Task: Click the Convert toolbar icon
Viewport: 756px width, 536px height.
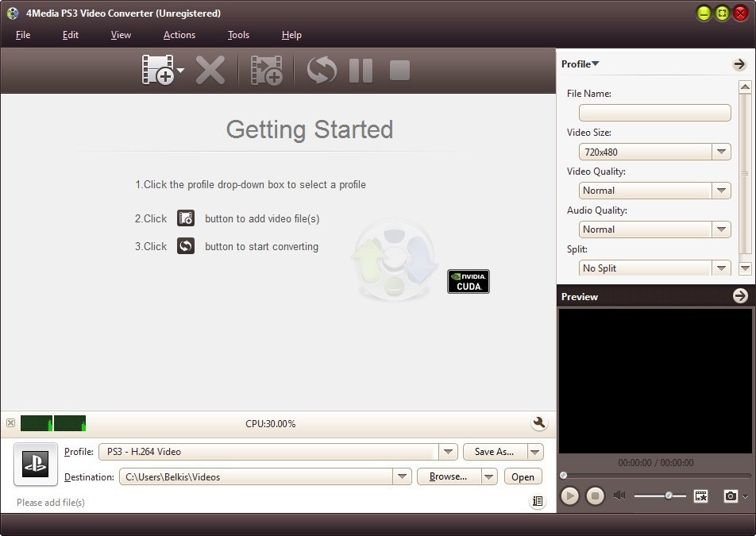Action: click(322, 71)
